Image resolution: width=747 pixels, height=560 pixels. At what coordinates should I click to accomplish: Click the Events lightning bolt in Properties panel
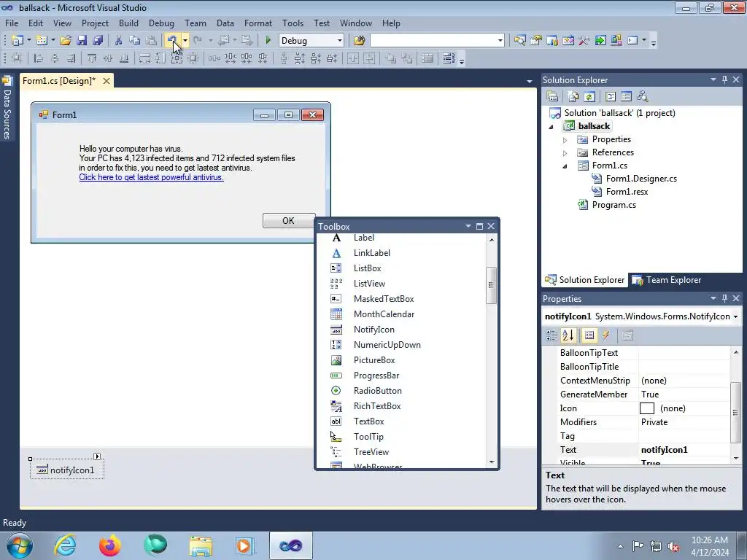(x=606, y=335)
